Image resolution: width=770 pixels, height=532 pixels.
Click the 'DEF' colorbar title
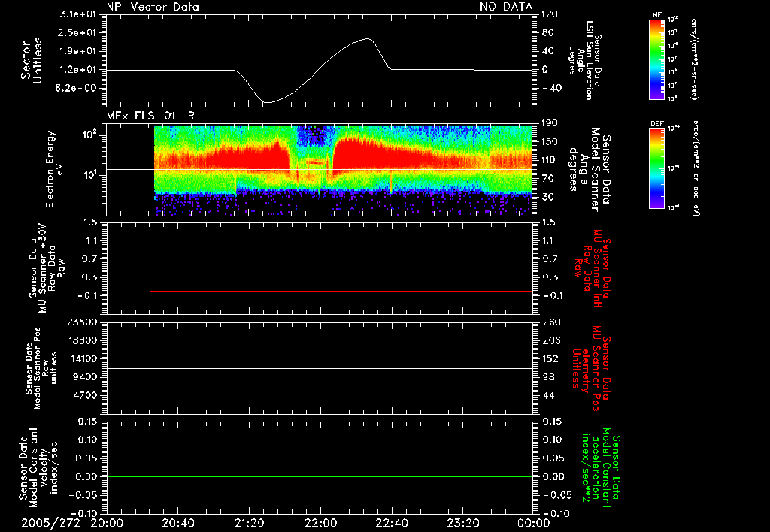657,124
